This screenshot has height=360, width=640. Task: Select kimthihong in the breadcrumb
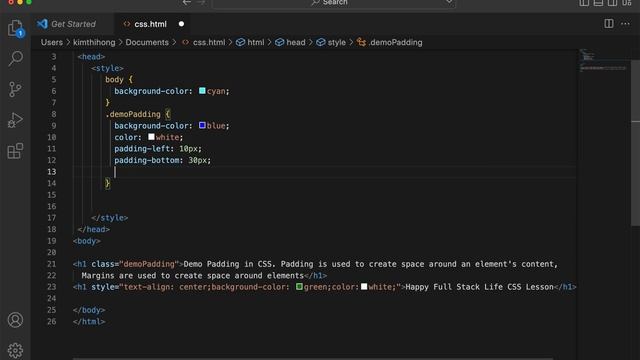tap(94, 42)
